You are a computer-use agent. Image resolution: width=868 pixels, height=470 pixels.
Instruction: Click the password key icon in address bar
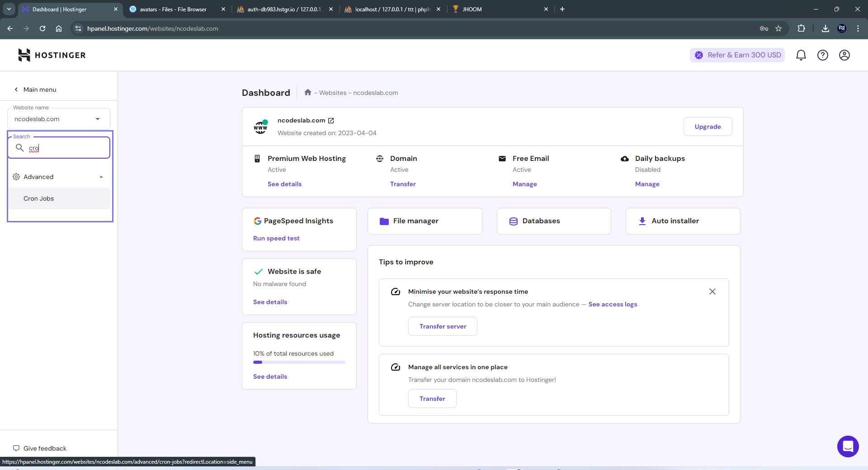tap(764, 28)
